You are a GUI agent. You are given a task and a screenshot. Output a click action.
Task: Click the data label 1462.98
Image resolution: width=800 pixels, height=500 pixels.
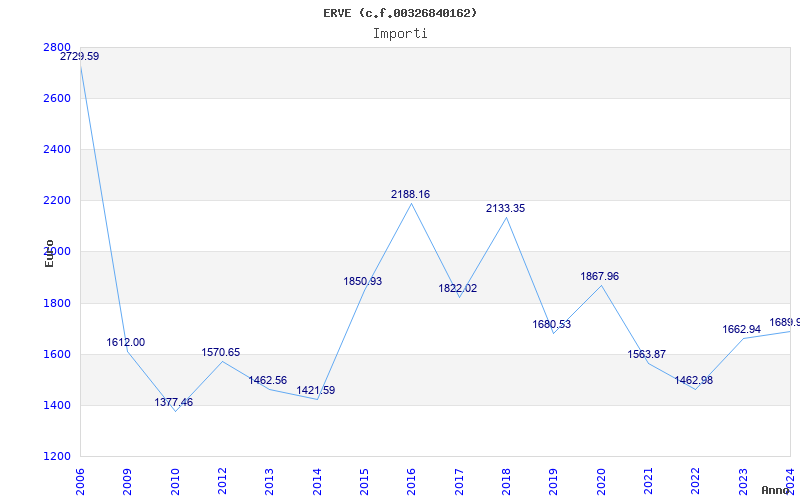point(694,380)
